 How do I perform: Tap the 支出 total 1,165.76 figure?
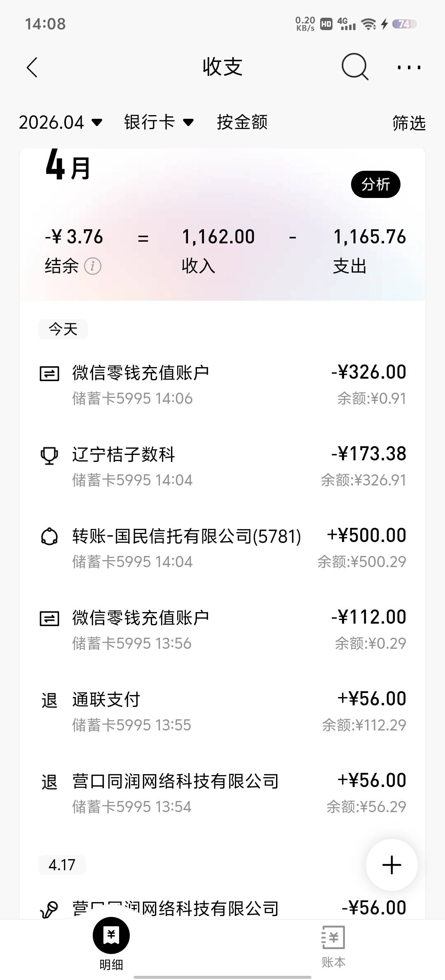pyautogui.click(x=369, y=237)
